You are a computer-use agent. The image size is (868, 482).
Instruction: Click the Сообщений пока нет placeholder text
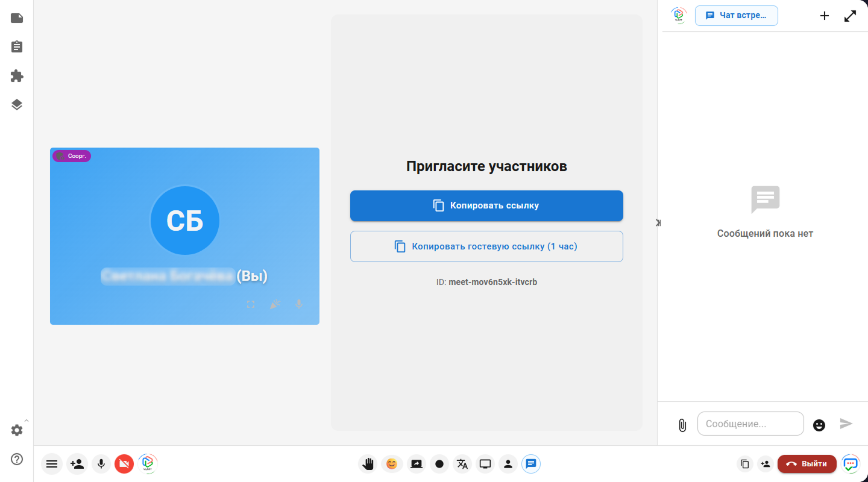(x=765, y=233)
